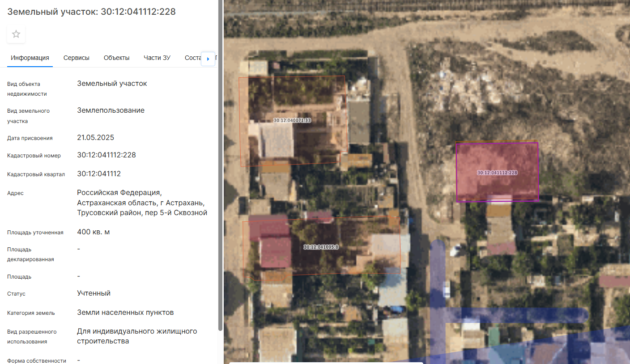Add the land parcel to favorites with star

pyautogui.click(x=16, y=34)
